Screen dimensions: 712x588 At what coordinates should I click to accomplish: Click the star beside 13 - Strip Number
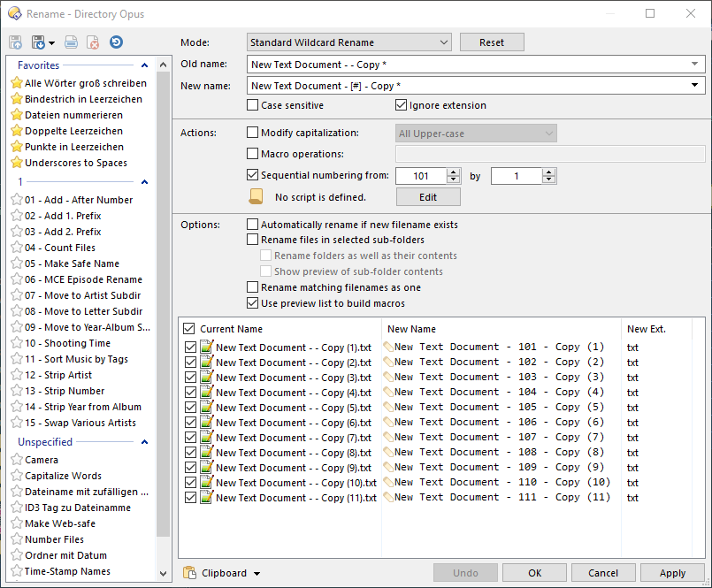coord(17,391)
